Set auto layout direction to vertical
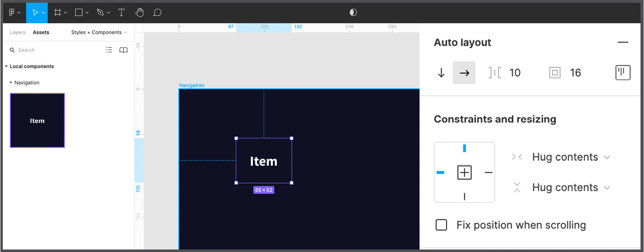 click(441, 73)
